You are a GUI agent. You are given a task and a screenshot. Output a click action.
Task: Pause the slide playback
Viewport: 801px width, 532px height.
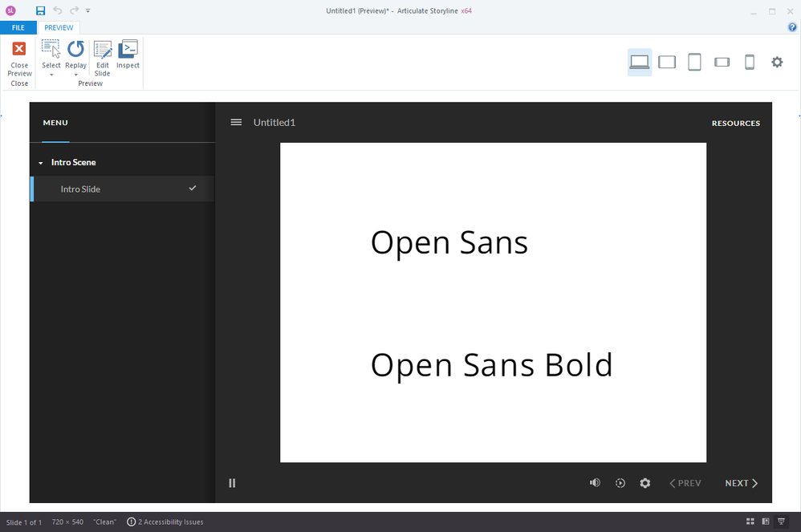point(232,483)
